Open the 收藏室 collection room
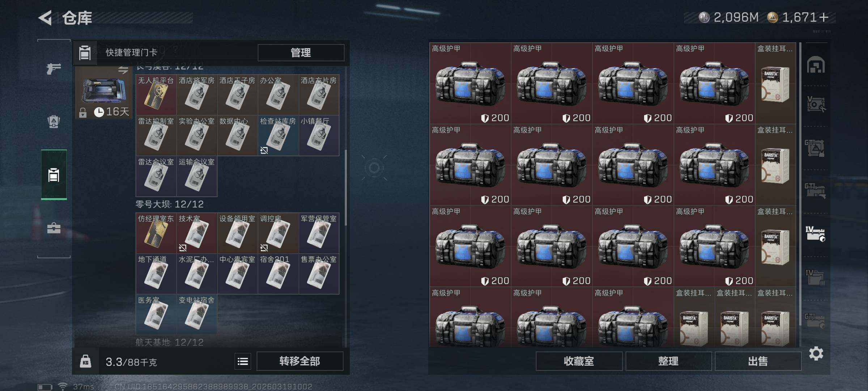 579,361
